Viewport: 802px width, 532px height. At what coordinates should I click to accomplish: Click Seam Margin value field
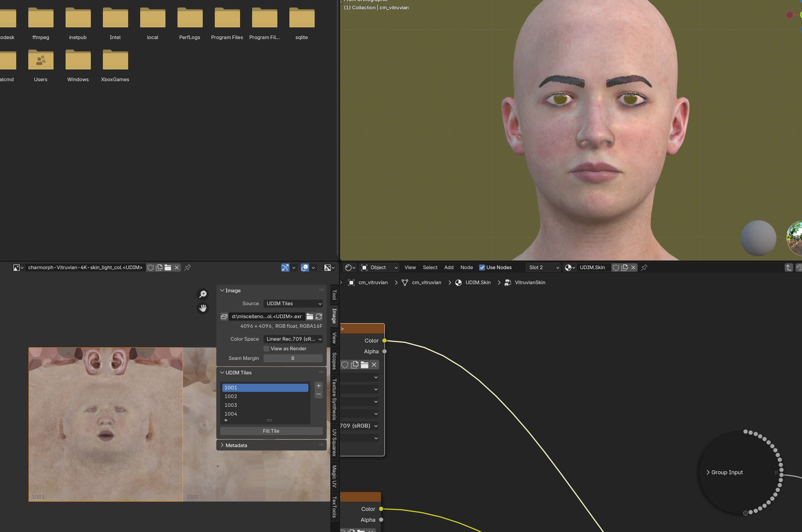coord(293,358)
